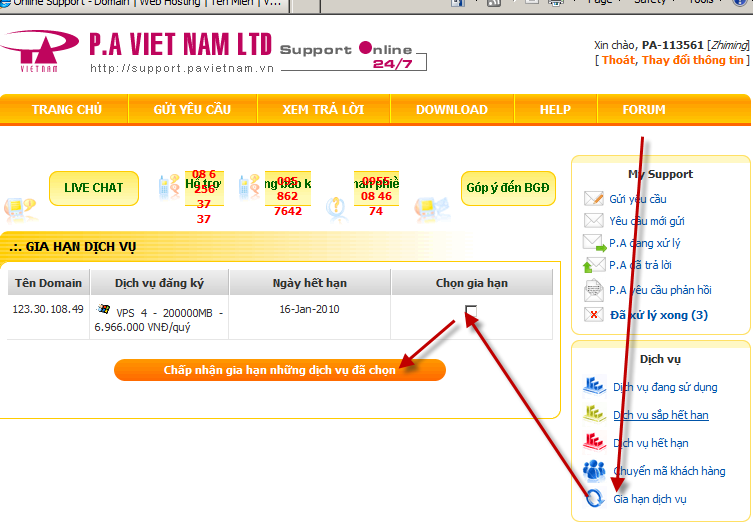The image size is (753, 524).
Task: Click Chấp nhận gia hạn những dịch vụ đã chọn
Action: tap(280, 370)
